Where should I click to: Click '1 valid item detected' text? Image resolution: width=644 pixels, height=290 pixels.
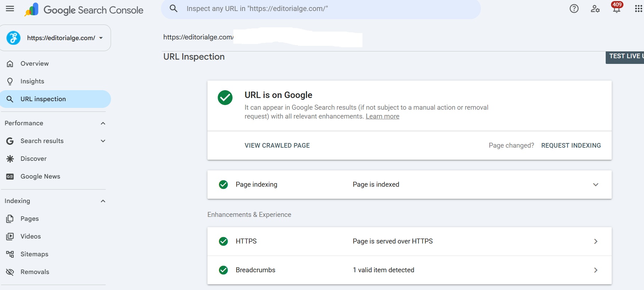click(x=383, y=270)
